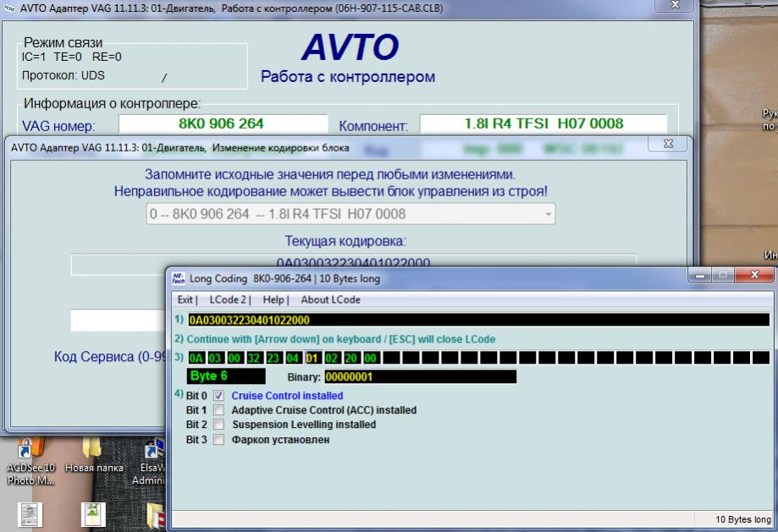Click the Adaptive Cruise Control (ACC) installed label
778x532 pixels.
(324, 410)
